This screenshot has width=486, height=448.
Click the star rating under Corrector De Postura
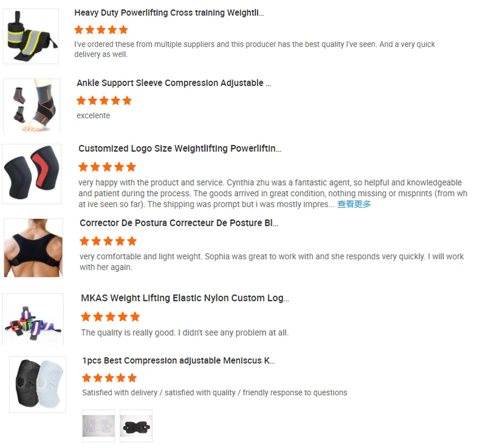(108, 241)
